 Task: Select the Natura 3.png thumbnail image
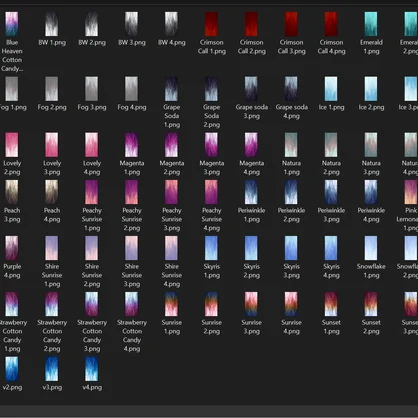click(371, 145)
